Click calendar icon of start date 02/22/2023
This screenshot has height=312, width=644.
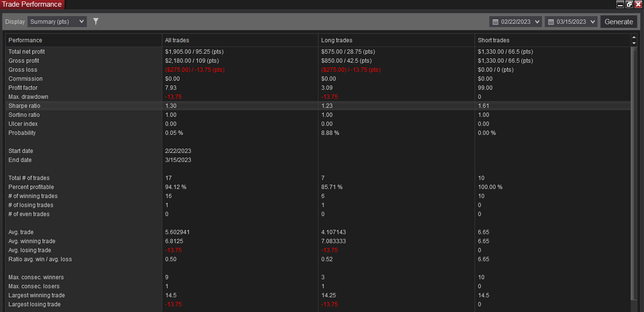pos(495,22)
